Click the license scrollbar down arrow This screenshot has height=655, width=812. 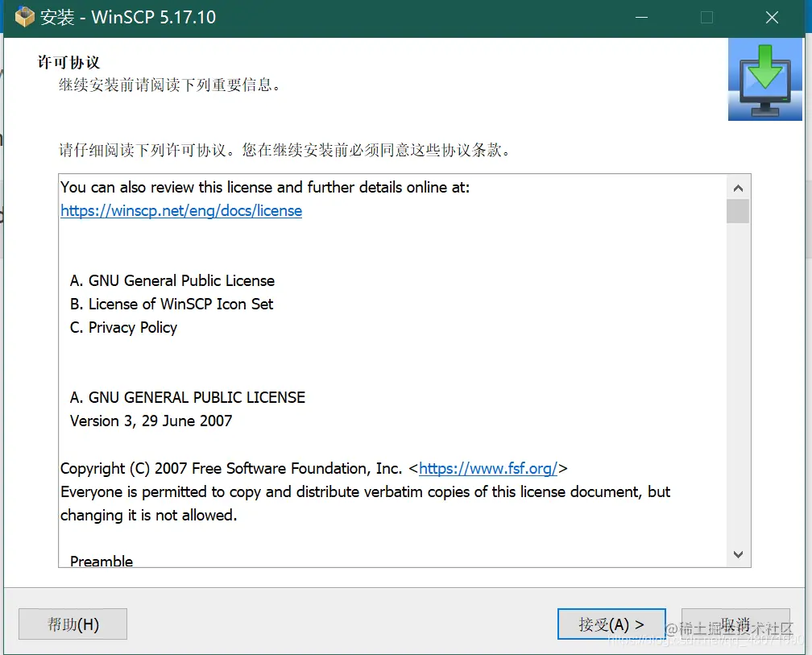pos(738,554)
